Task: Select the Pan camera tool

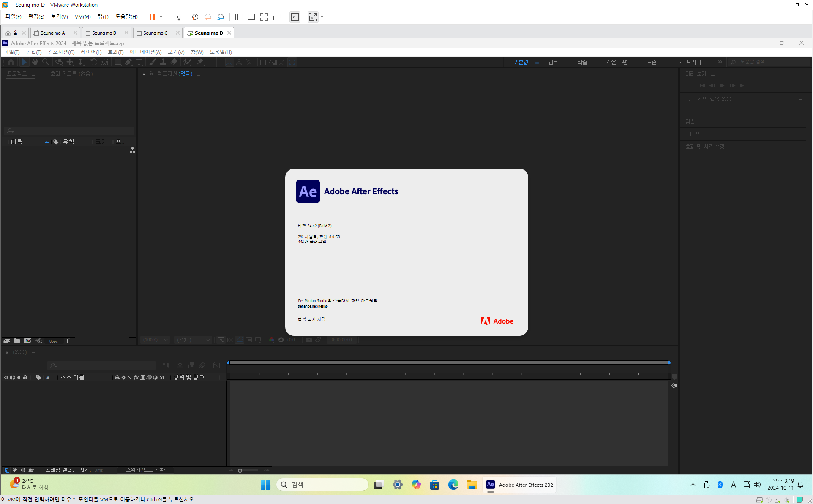Action: 70,62
